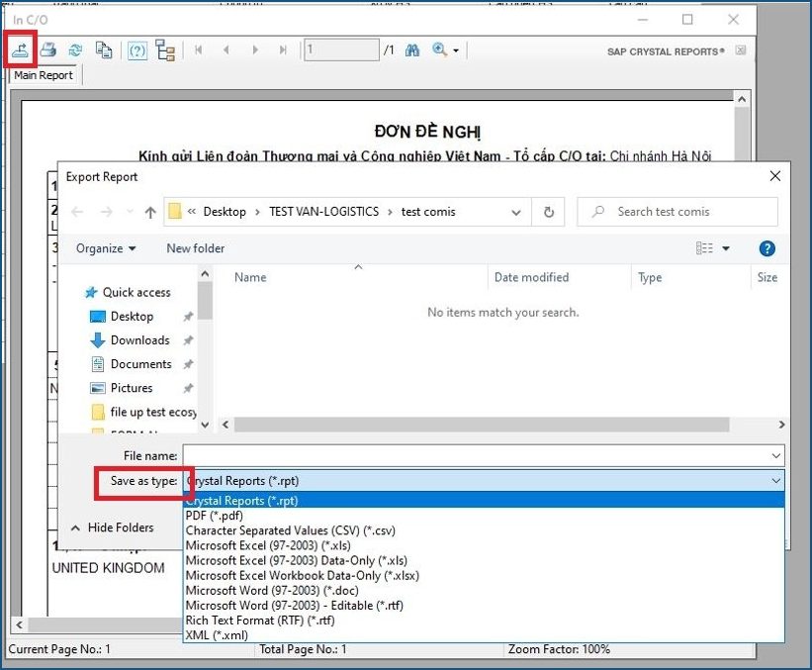The height and width of the screenshot is (670, 812).
Task: Choose Microsoft Word (97-2003) (*.doc) option
Action: pyautogui.click(x=484, y=591)
